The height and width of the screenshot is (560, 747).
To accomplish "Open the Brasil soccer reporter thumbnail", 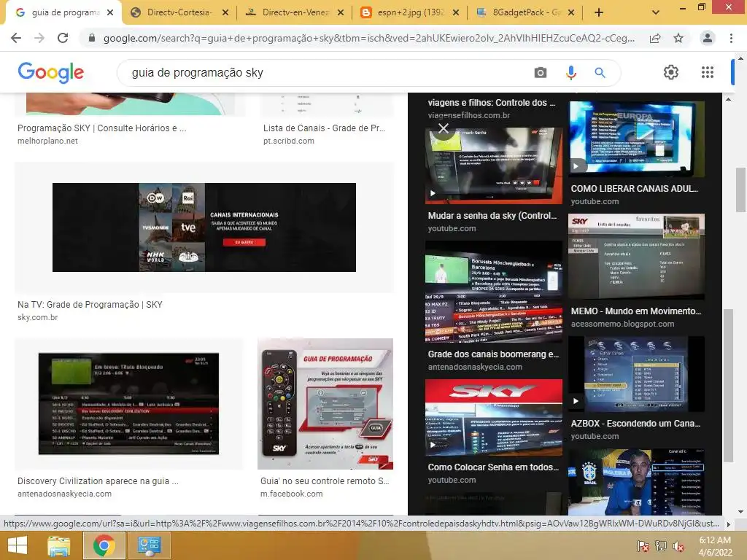I will point(636,482).
